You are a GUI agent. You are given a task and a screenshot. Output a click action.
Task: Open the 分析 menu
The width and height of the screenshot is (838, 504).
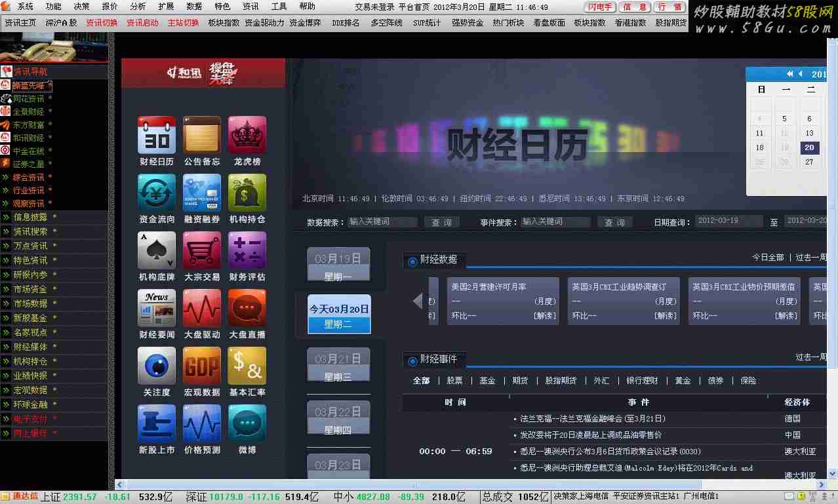tap(138, 7)
